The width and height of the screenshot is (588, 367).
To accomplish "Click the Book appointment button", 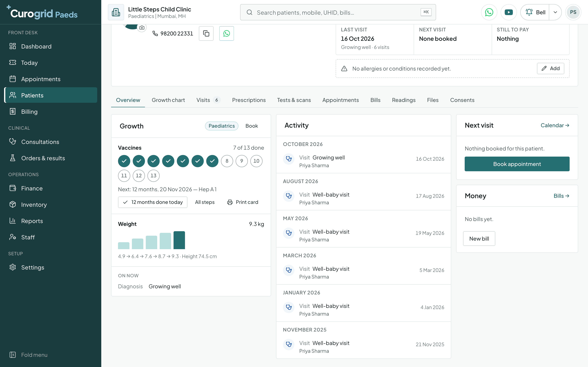I will tap(517, 164).
